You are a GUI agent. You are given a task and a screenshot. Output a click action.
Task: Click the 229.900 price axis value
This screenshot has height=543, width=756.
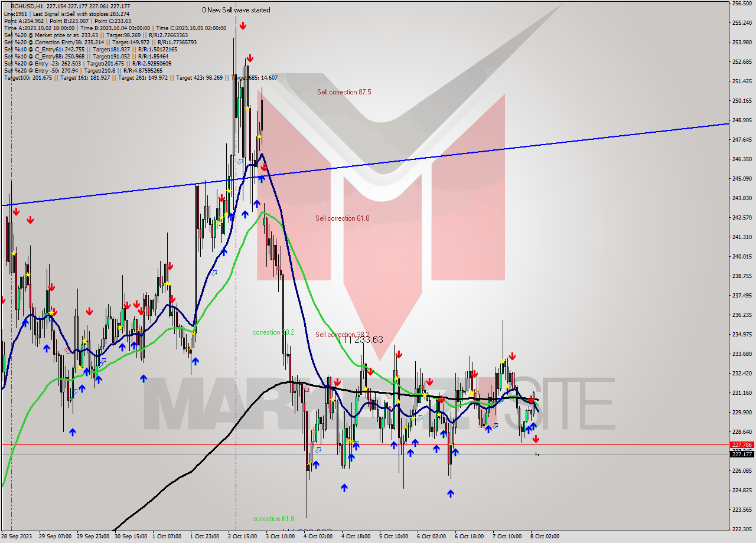(x=742, y=412)
